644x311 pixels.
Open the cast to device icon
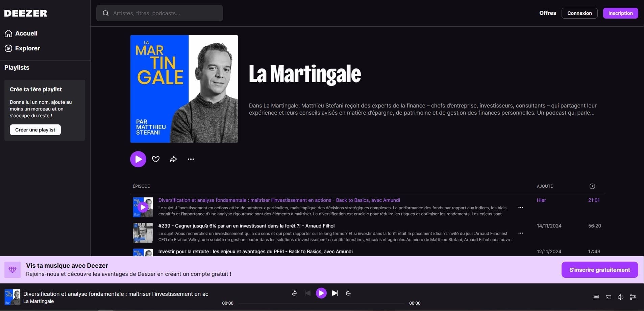(609, 297)
